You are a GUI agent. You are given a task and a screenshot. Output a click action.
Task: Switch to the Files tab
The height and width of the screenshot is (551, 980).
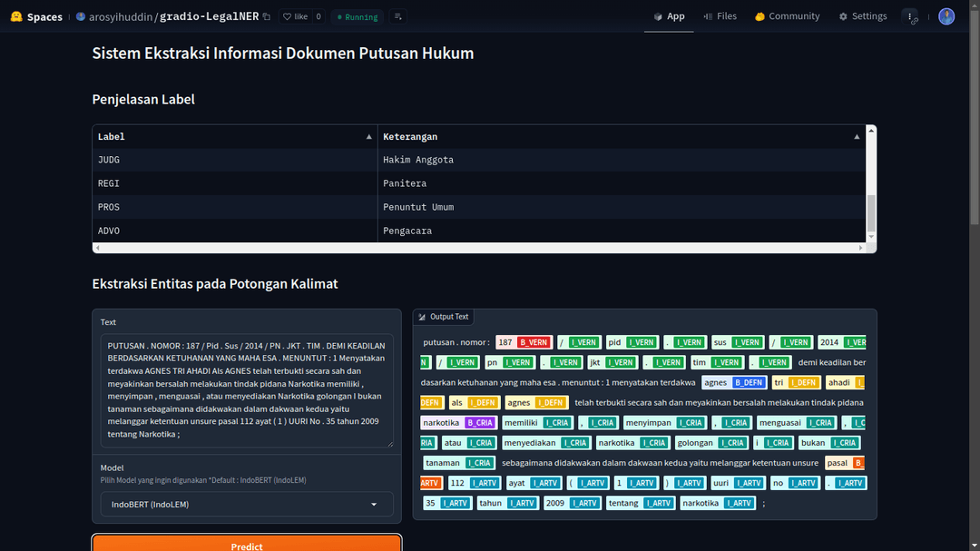click(720, 16)
